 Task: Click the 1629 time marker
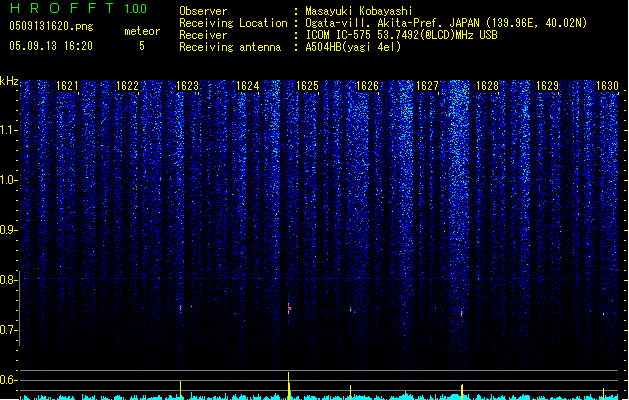coord(548,86)
